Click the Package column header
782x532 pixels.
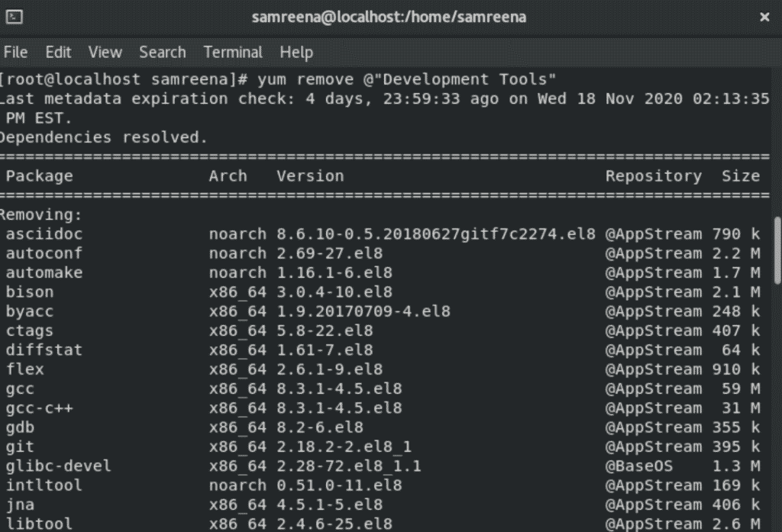pyautogui.click(x=37, y=176)
